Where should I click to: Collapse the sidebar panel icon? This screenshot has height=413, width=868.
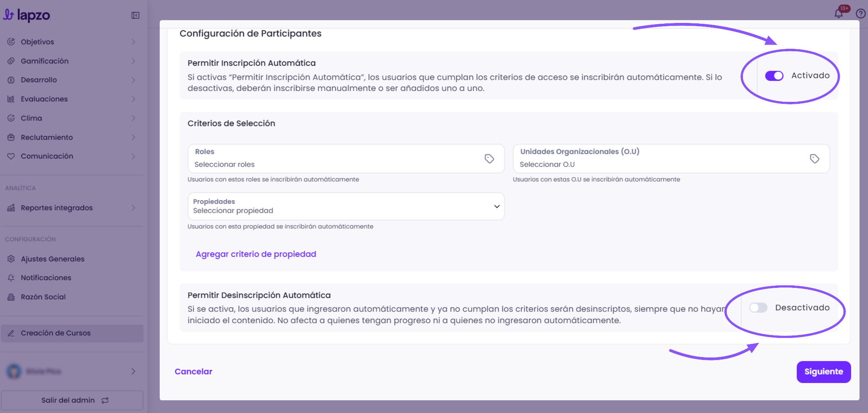pyautogui.click(x=135, y=15)
